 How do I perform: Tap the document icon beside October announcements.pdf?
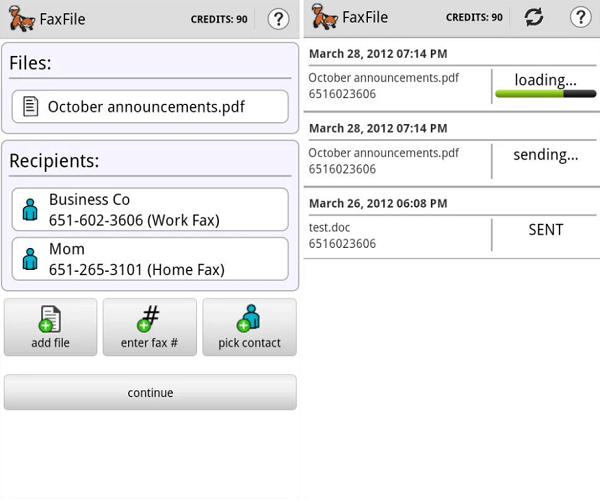(x=30, y=106)
